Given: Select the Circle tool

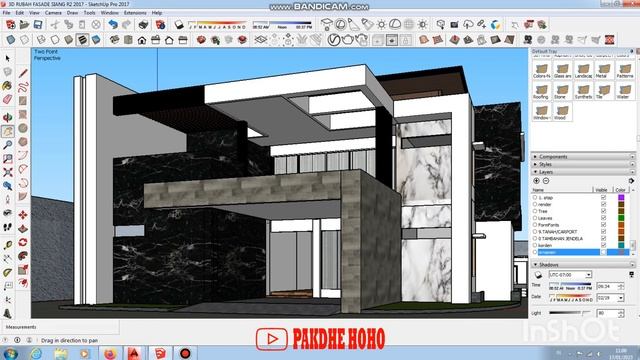Looking at the screenshot, I should 23,128.
